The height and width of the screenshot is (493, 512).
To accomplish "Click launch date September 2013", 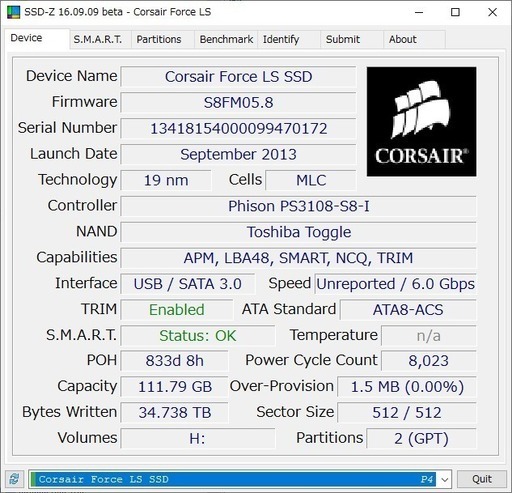I will point(238,154).
